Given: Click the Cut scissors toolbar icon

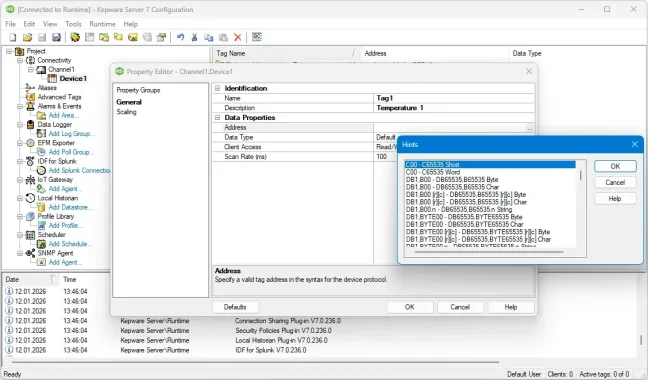Looking at the screenshot, I should pyautogui.click(x=194, y=38).
